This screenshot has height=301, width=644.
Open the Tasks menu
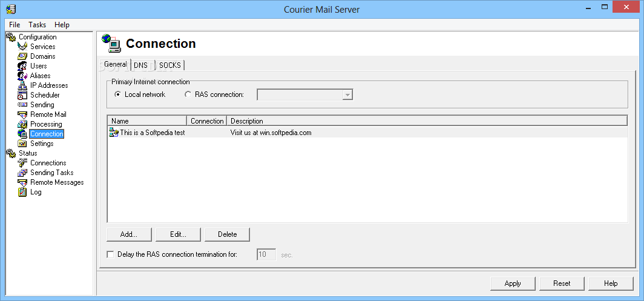[37, 25]
